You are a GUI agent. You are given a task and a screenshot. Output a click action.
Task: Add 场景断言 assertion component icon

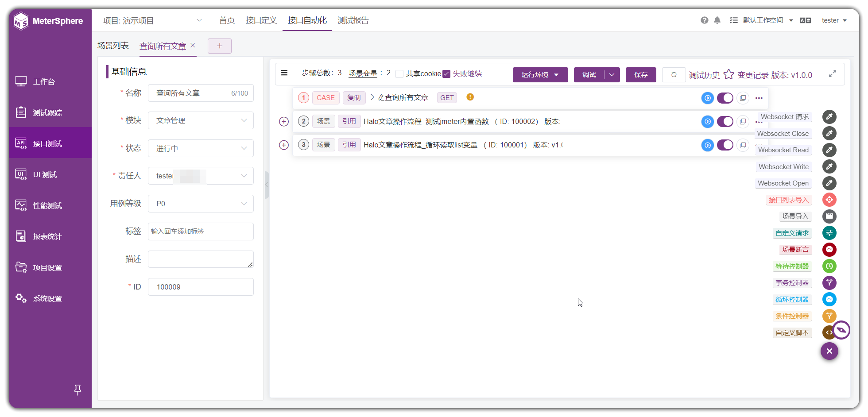pos(829,250)
